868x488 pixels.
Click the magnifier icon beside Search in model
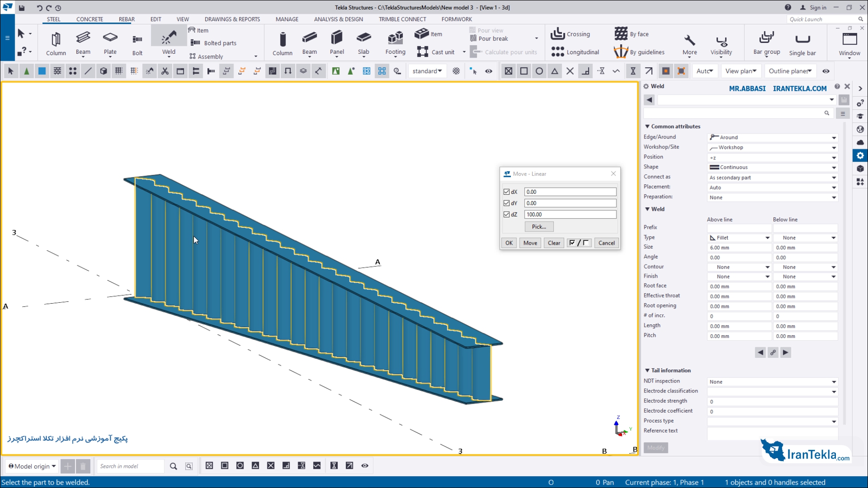173,466
